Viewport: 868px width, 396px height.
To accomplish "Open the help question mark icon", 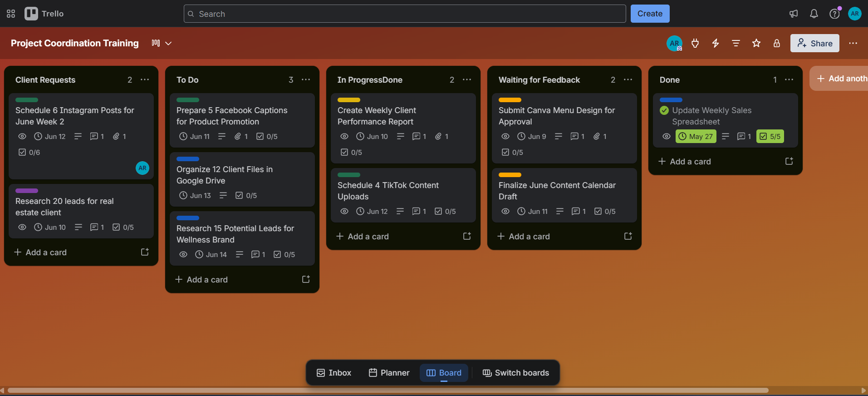I will (834, 14).
